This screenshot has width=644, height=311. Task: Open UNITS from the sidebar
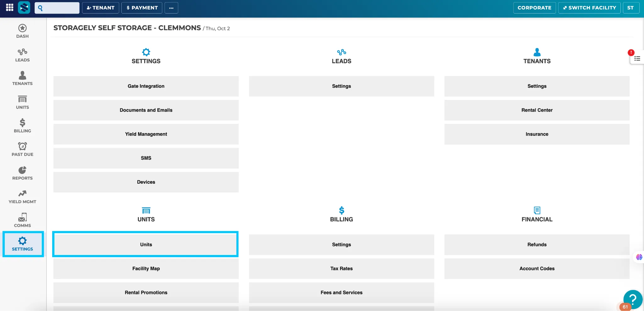pyautogui.click(x=22, y=102)
